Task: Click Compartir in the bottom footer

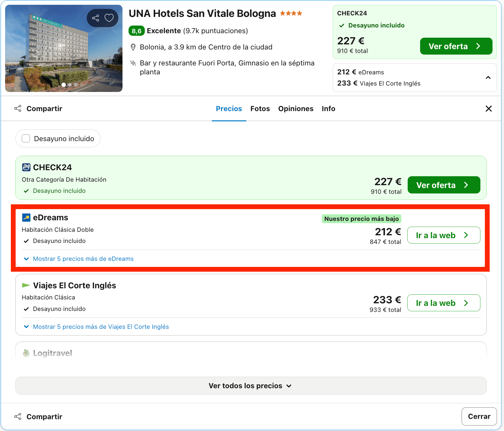Action: click(38, 417)
